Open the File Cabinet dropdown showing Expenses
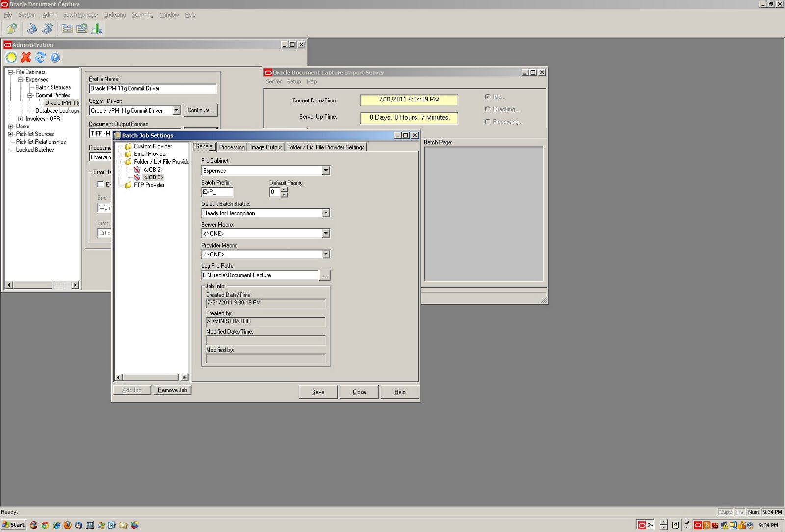Screen dimensions: 785x532 click(x=326, y=170)
